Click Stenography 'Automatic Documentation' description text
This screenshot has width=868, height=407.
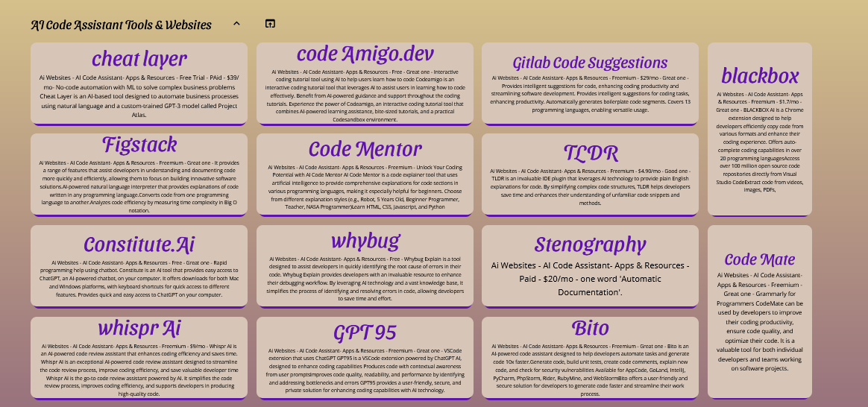(590, 279)
